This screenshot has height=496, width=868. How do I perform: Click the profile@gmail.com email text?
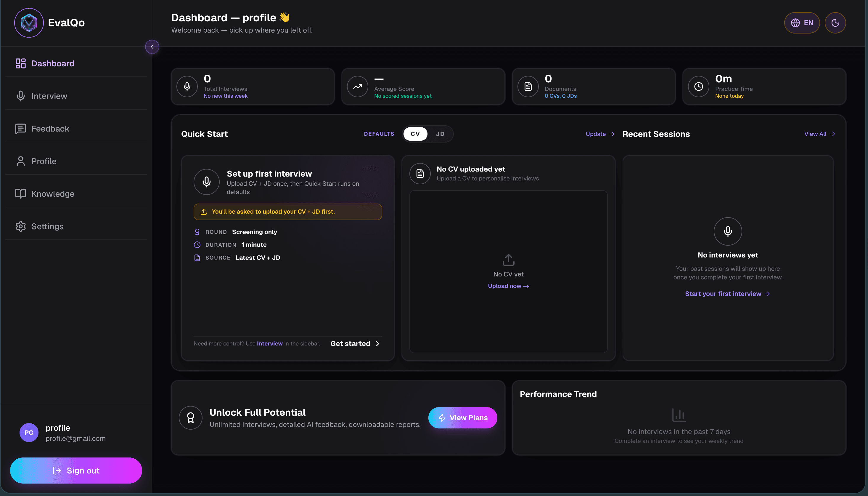click(x=75, y=439)
